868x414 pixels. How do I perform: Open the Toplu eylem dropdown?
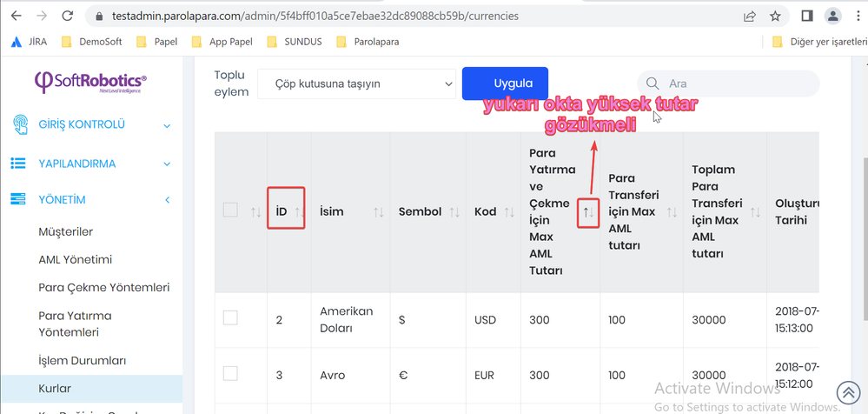click(x=356, y=83)
